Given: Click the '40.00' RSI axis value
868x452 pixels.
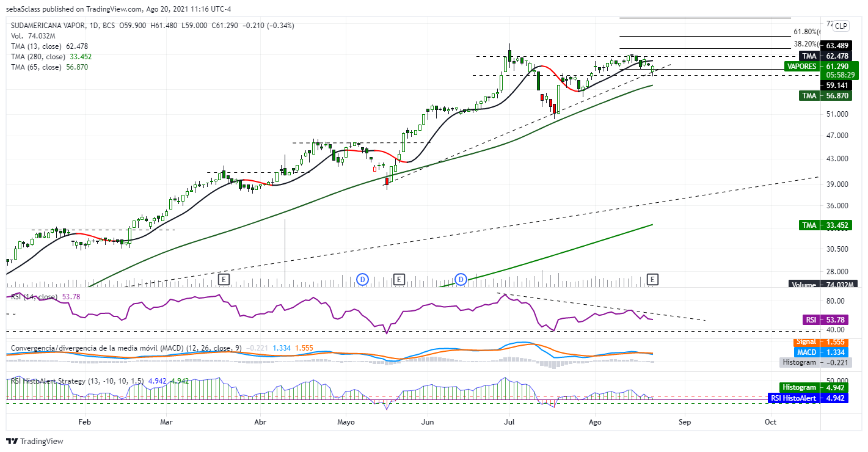Looking at the screenshot, I should 836,330.
